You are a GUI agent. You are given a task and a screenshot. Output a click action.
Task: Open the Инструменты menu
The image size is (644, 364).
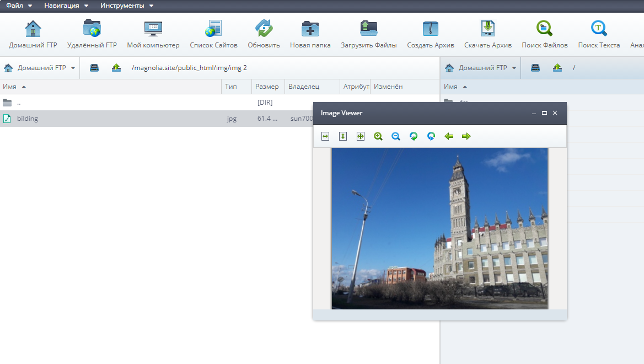[x=127, y=6]
